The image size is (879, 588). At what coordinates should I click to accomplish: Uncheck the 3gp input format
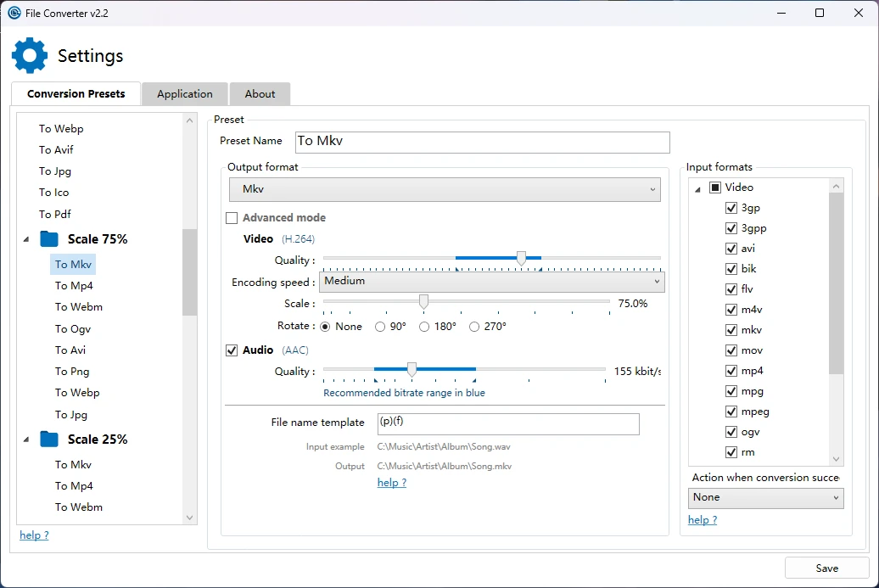(x=731, y=208)
